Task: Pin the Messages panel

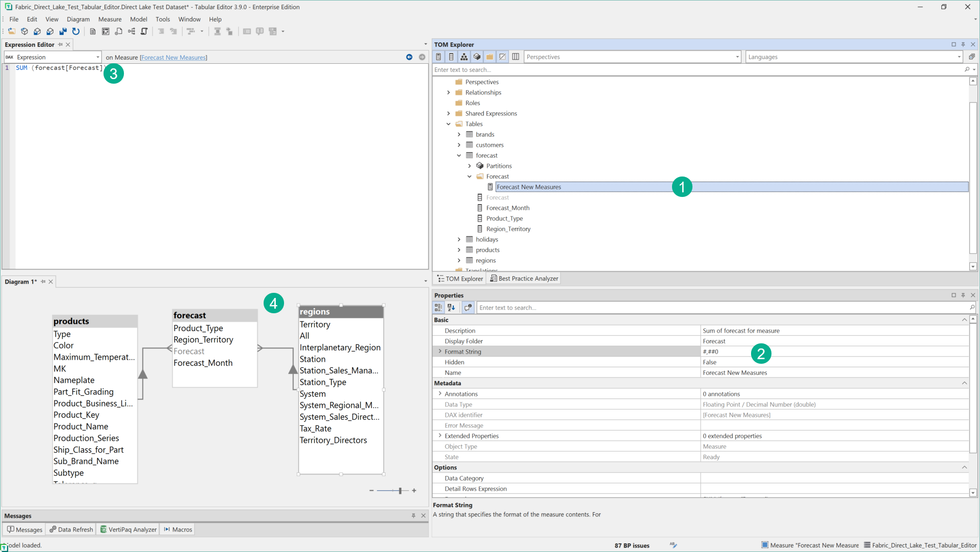Action: coord(414,516)
